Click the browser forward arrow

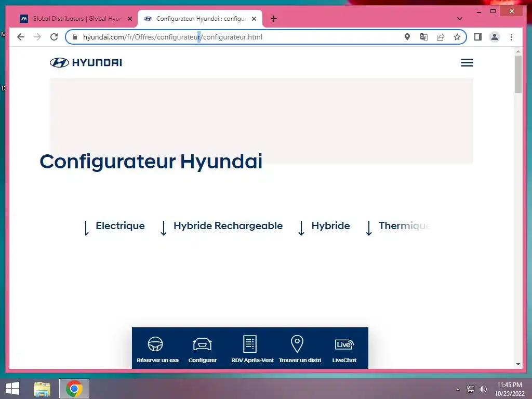(37, 37)
